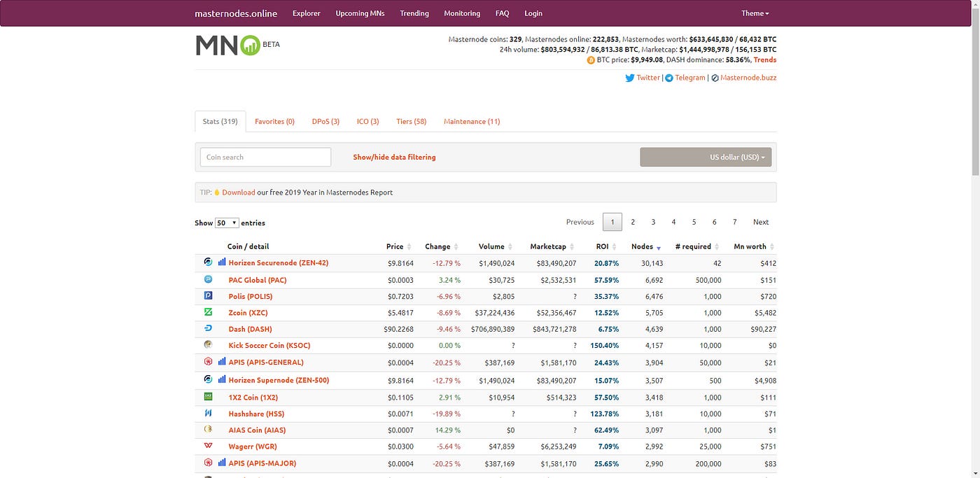
Task: Click the Previous pagination button
Action: (x=580, y=222)
